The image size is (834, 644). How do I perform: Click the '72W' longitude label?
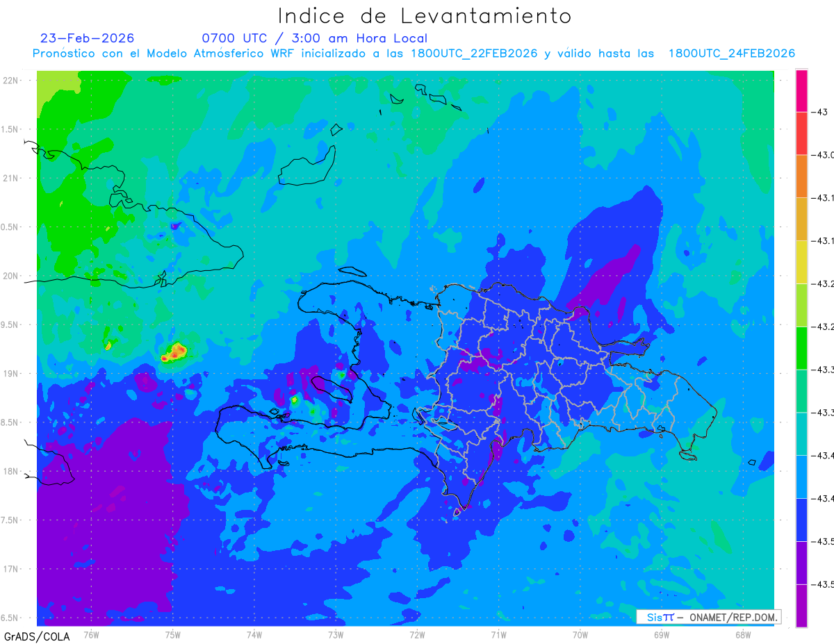click(417, 634)
